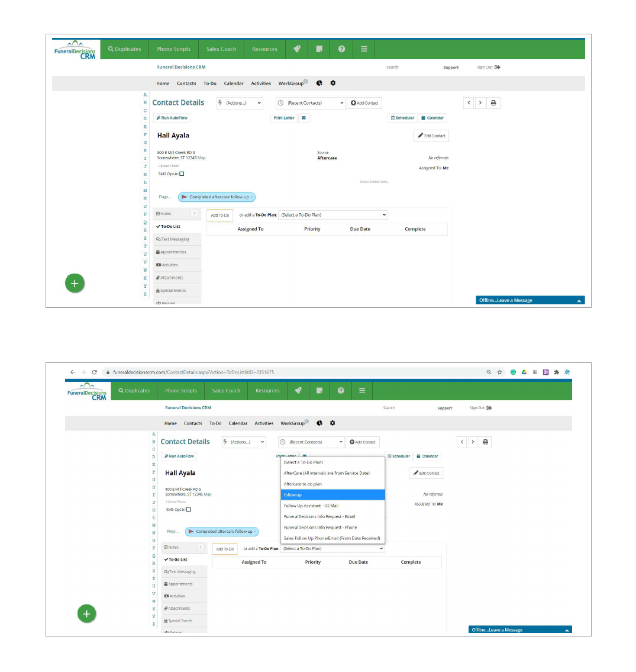Image resolution: width=636 pixels, height=672 pixels.
Task: Click the printer icon in the upper screenshot
Action: pyautogui.click(x=493, y=103)
